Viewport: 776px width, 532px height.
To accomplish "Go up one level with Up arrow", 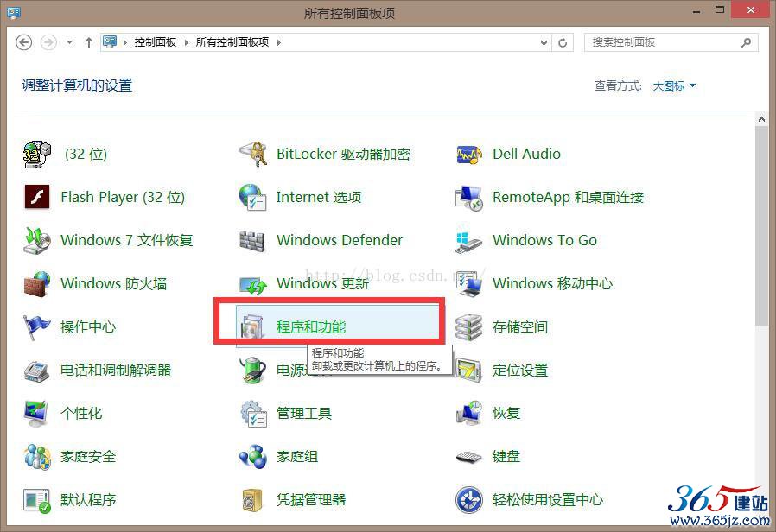I will point(89,42).
